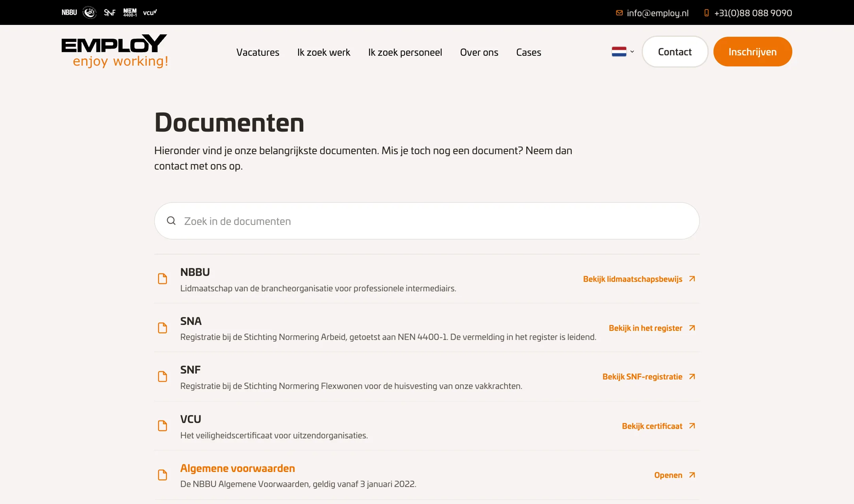Click text 'Het veiligheidscertificaat voor uitzendorganisaties.'
854x504 pixels.
(x=274, y=435)
